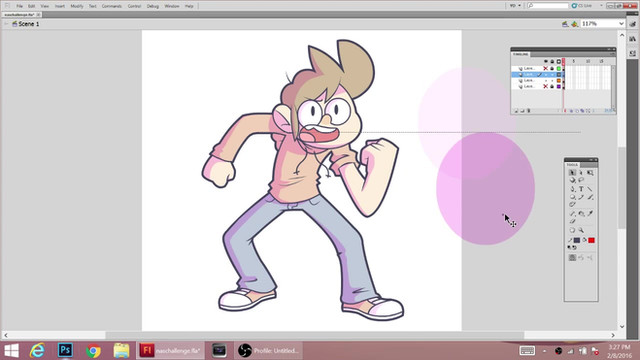Show the hidden green-outline layer
The height and width of the screenshot is (360, 640).
(x=546, y=69)
